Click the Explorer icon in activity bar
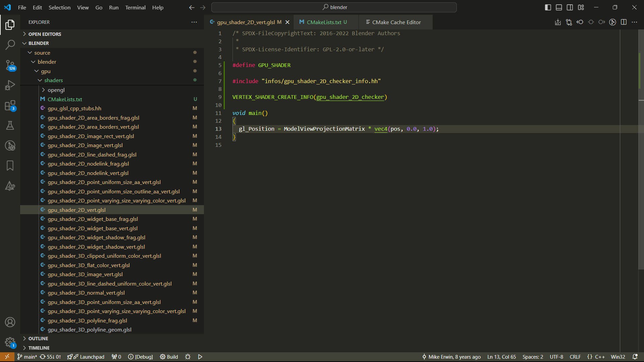The image size is (644, 362). [x=10, y=25]
